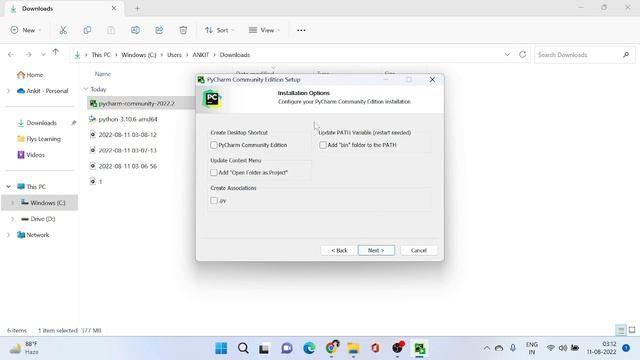
Task: Open the New item dropdown
Action: click(x=25, y=30)
